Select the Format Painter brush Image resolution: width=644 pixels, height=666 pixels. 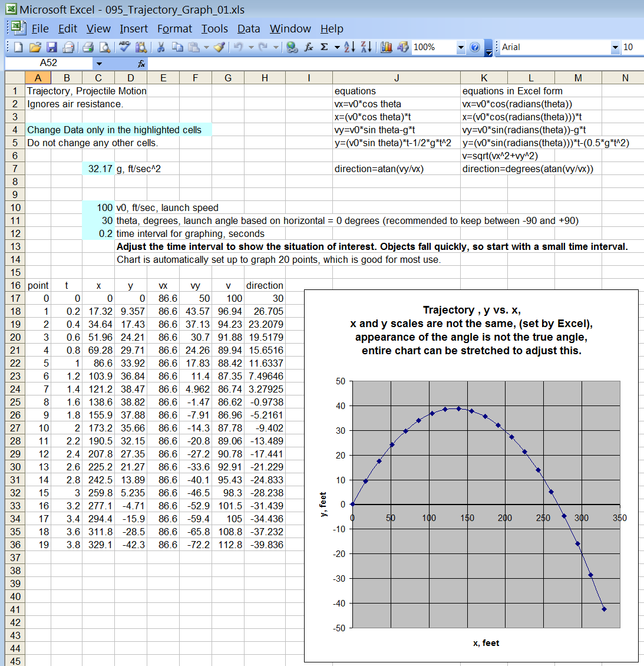pos(219,47)
